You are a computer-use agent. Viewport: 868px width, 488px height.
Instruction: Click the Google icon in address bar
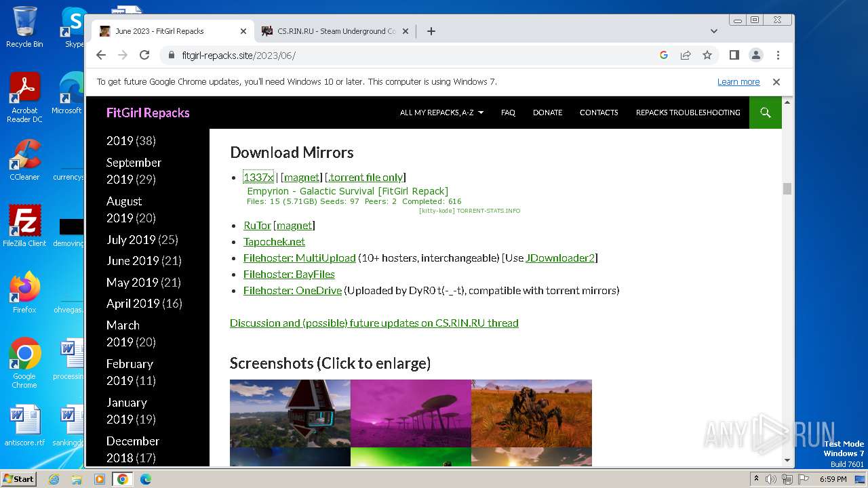[x=664, y=55]
